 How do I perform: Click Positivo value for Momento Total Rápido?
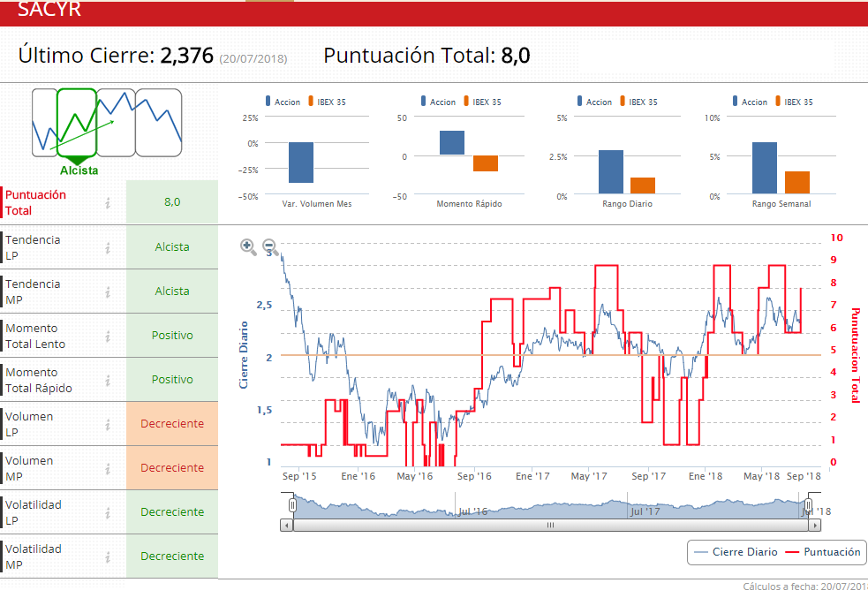tap(172, 380)
